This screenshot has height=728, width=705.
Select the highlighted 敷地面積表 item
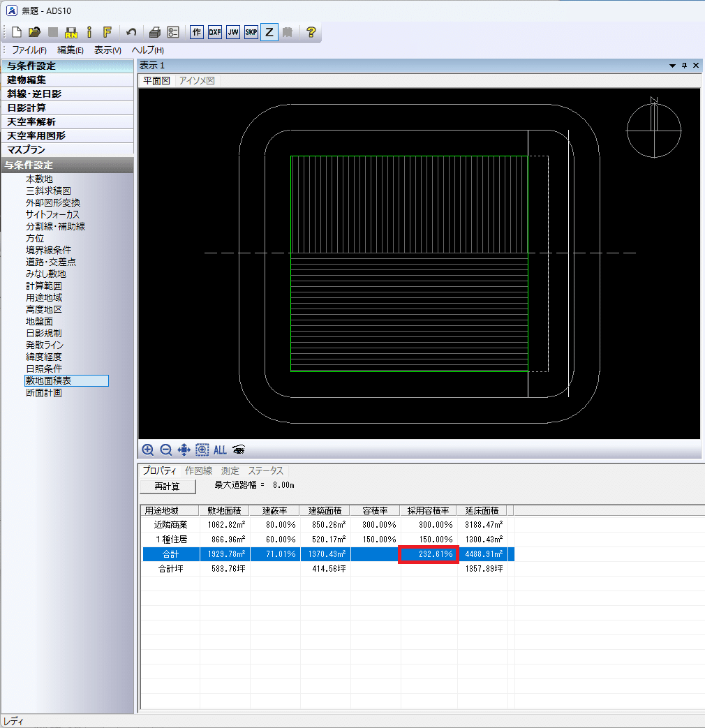pos(66,380)
